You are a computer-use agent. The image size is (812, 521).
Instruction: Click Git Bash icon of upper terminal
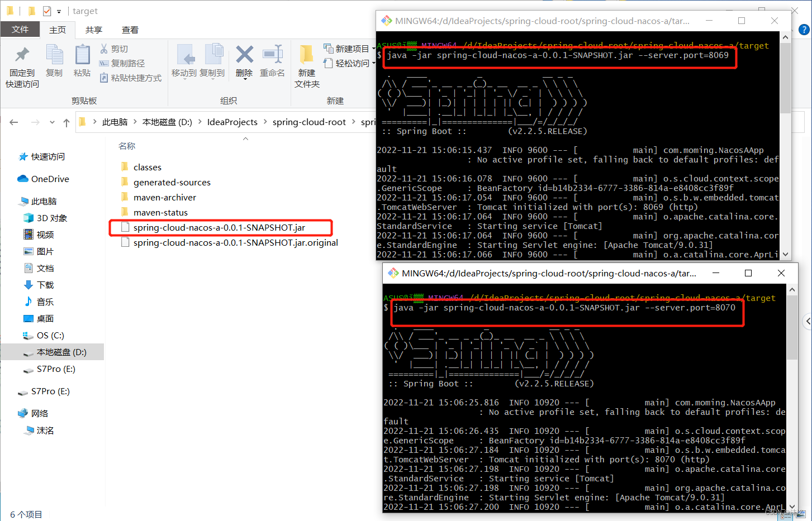[x=387, y=21]
